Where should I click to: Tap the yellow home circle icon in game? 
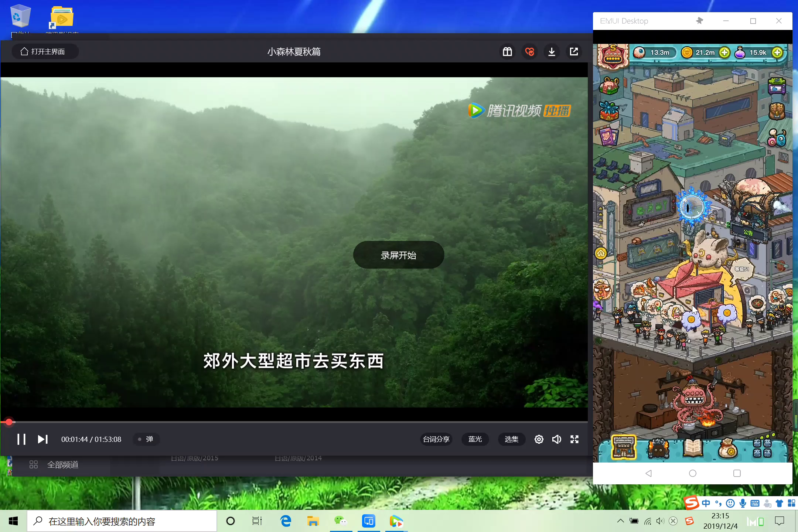(601, 253)
